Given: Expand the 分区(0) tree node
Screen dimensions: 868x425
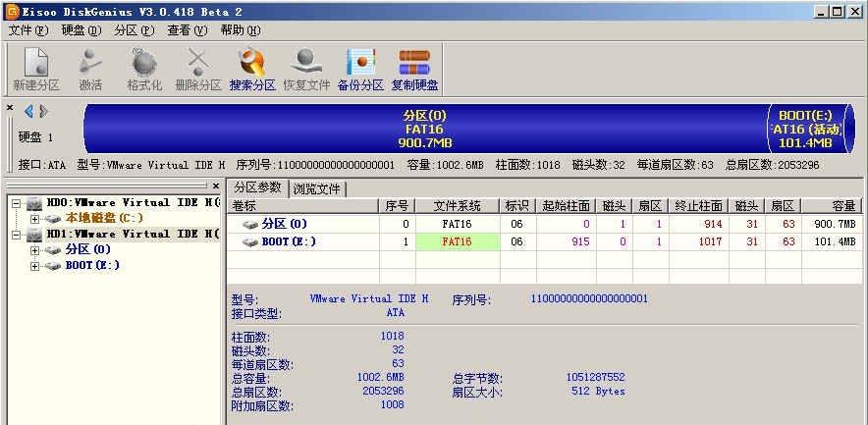Looking at the screenshot, I should [35, 250].
